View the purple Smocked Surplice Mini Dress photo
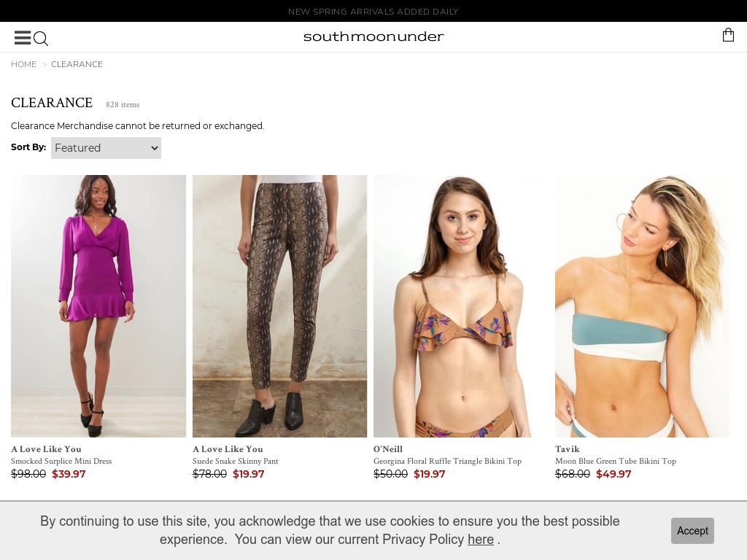The height and width of the screenshot is (560, 747). pos(98,306)
